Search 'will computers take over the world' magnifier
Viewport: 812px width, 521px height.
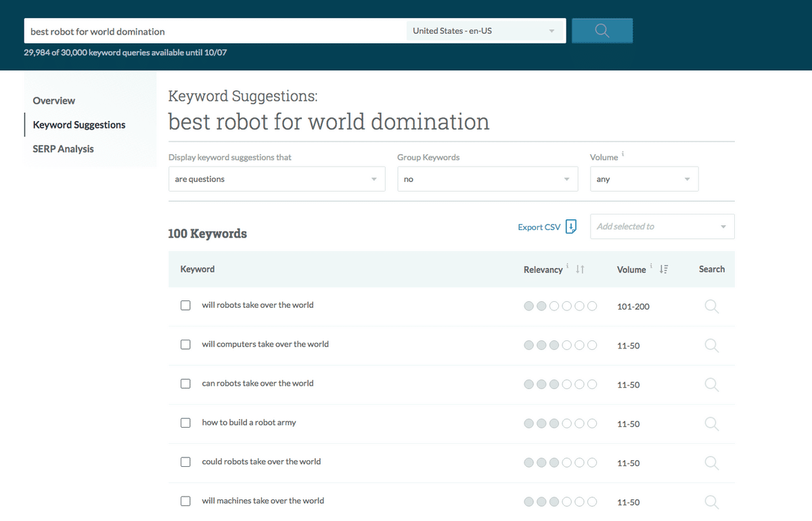pyautogui.click(x=711, y=345)
